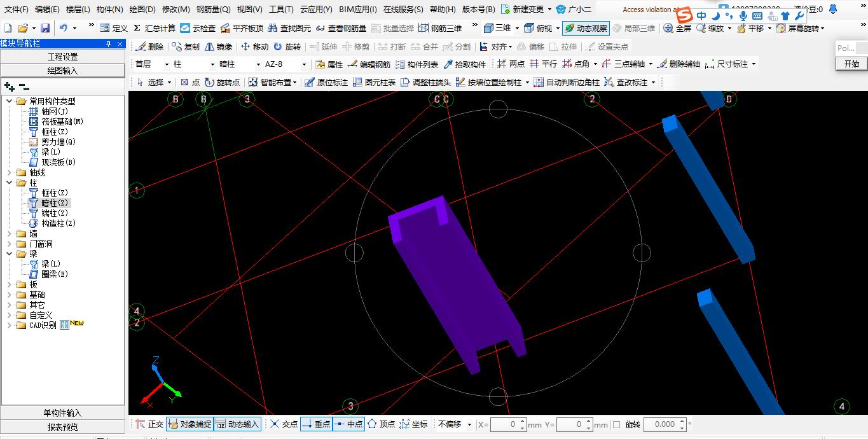Open 属性 properties panel

coord(329,64)
